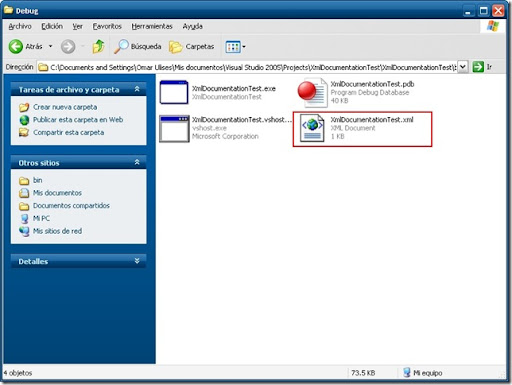This screenshot has height=385, width=512.
Task: Click Compartir esta carpeta link
Action: 68,132
